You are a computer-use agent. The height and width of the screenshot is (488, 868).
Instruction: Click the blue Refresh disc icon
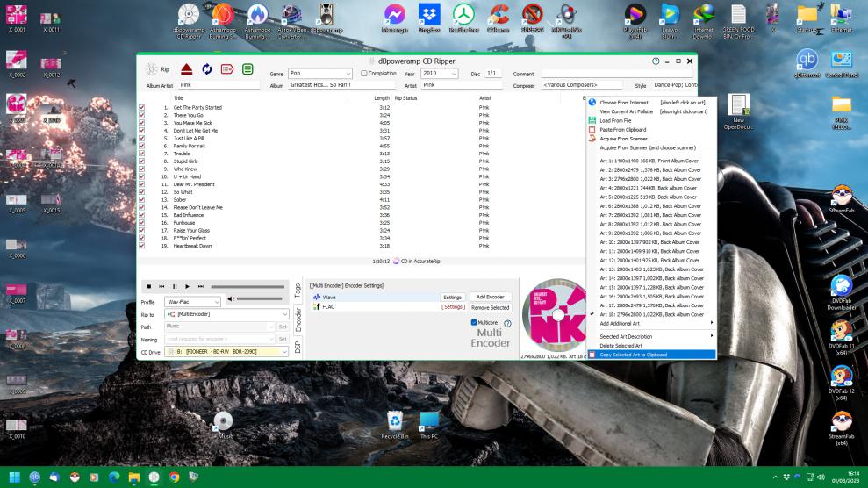click(207, 69)
